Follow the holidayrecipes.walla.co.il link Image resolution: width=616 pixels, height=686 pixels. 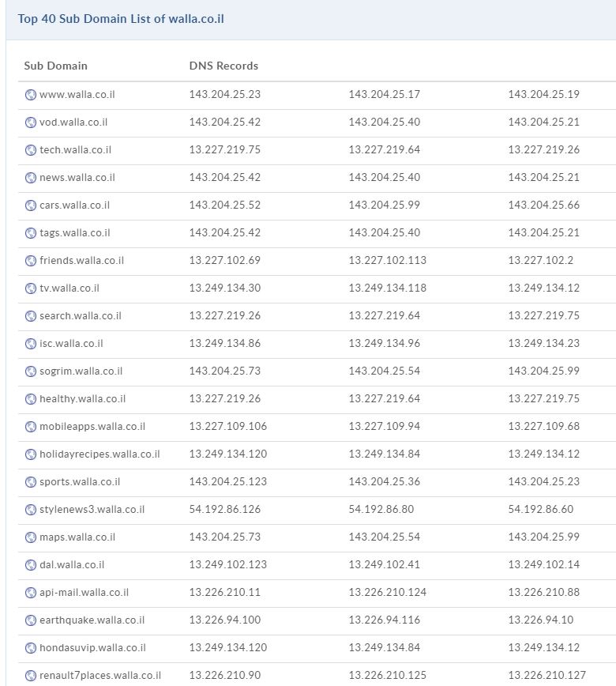coord(99,454)
